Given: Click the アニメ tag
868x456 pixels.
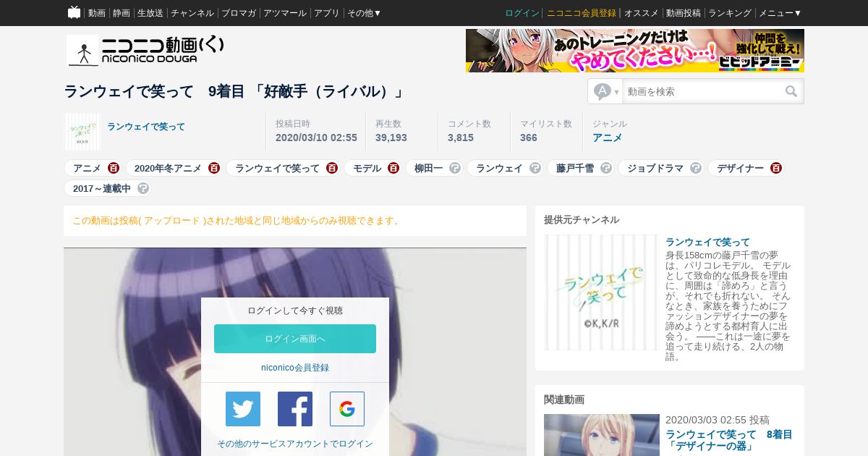Looking at the screenshot, I should [x=87, y=168].
